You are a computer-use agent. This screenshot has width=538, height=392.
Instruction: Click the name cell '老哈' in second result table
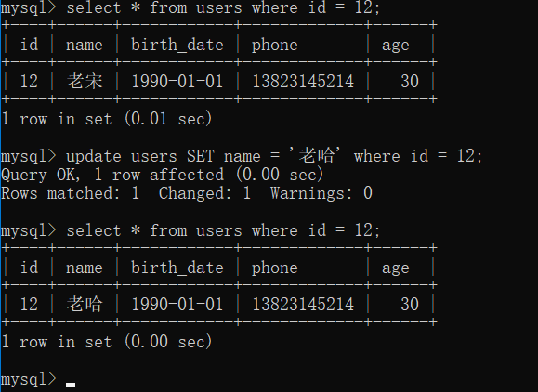(x=85, y=304)
